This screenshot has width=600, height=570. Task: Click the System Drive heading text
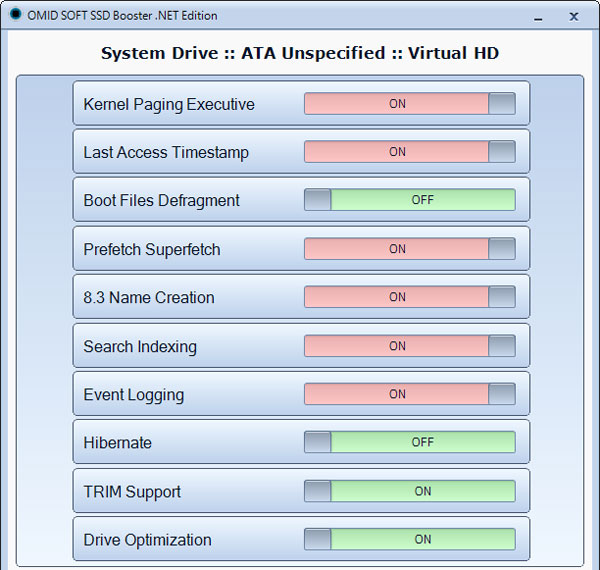pos(300,53)
